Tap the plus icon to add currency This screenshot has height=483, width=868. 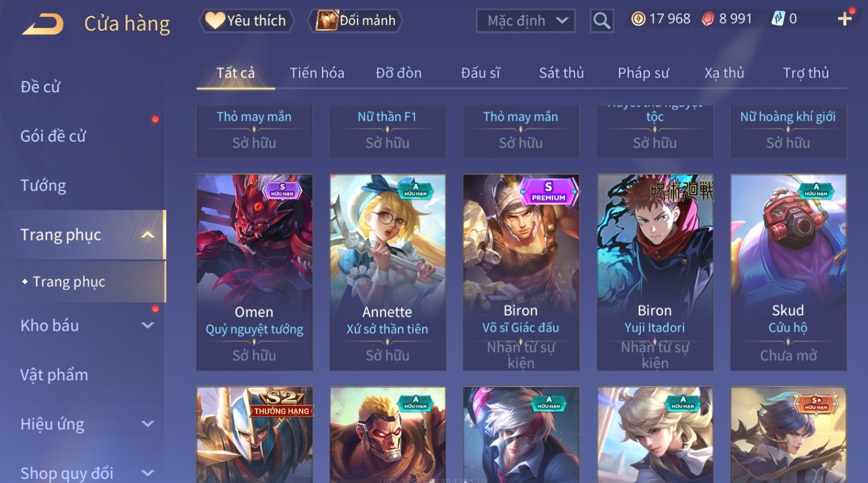coord(845,19)
